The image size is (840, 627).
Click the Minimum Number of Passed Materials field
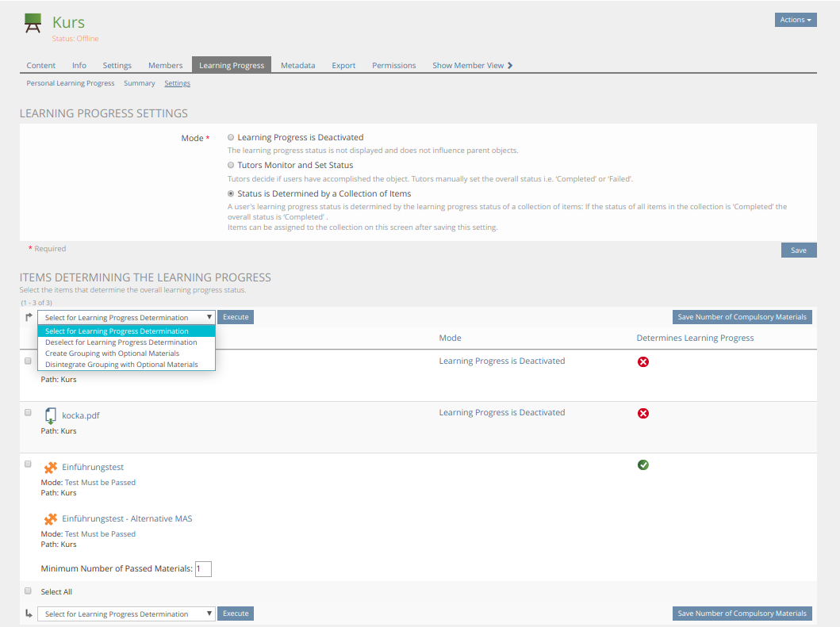pyautogui.click(x=203, y=569)
